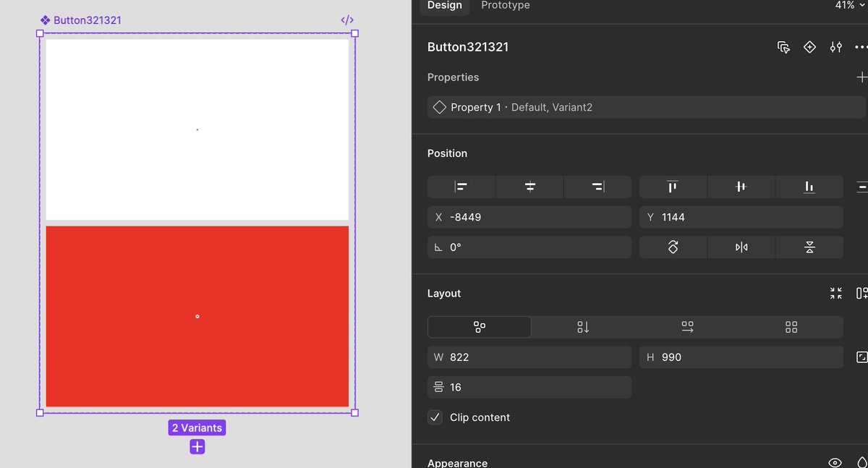Select the vertical layout flow option

tap(583, 327)
